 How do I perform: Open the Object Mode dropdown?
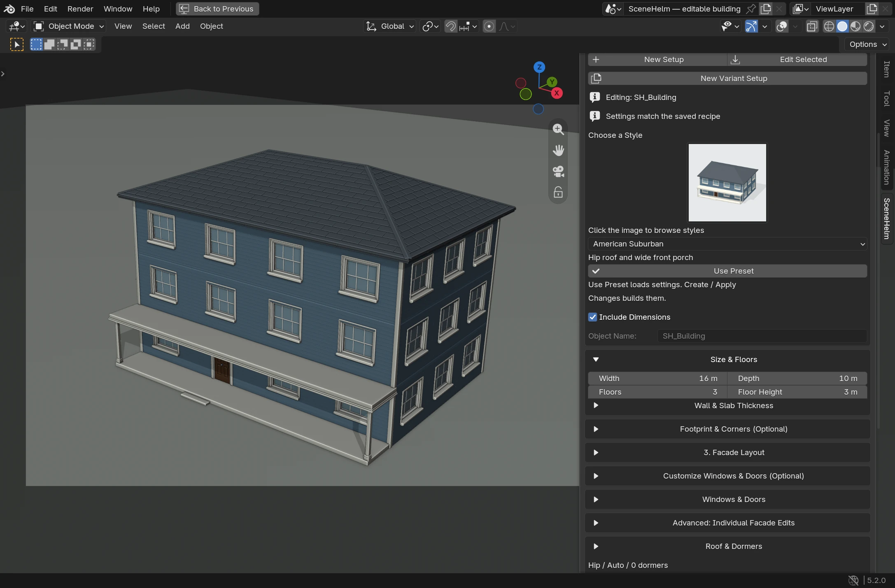(69, 26)
